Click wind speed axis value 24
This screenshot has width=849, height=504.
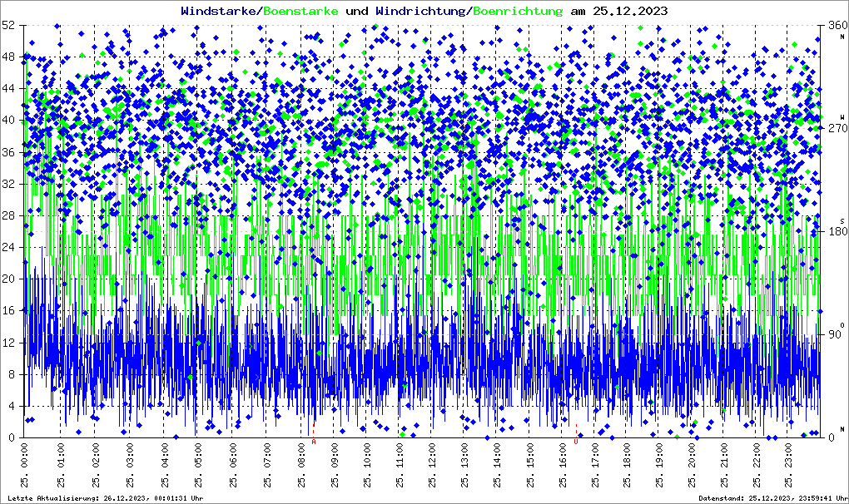[x=7, y=247]
